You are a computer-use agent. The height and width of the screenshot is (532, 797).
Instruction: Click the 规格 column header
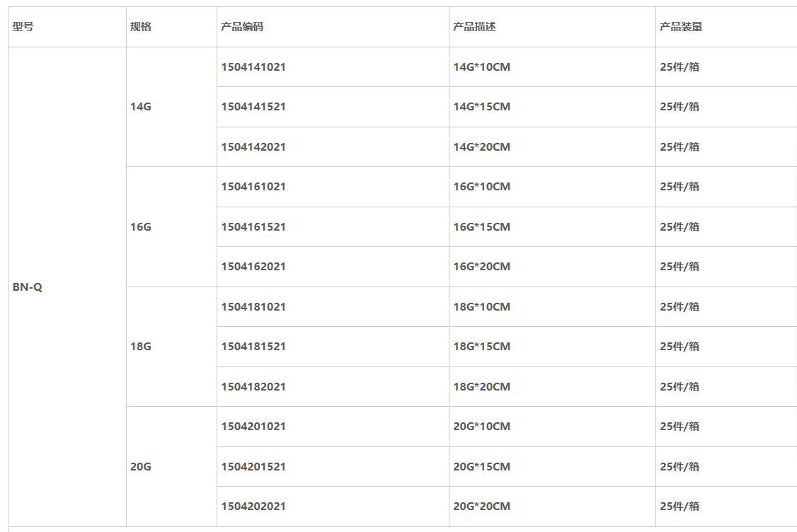[141, 27]
